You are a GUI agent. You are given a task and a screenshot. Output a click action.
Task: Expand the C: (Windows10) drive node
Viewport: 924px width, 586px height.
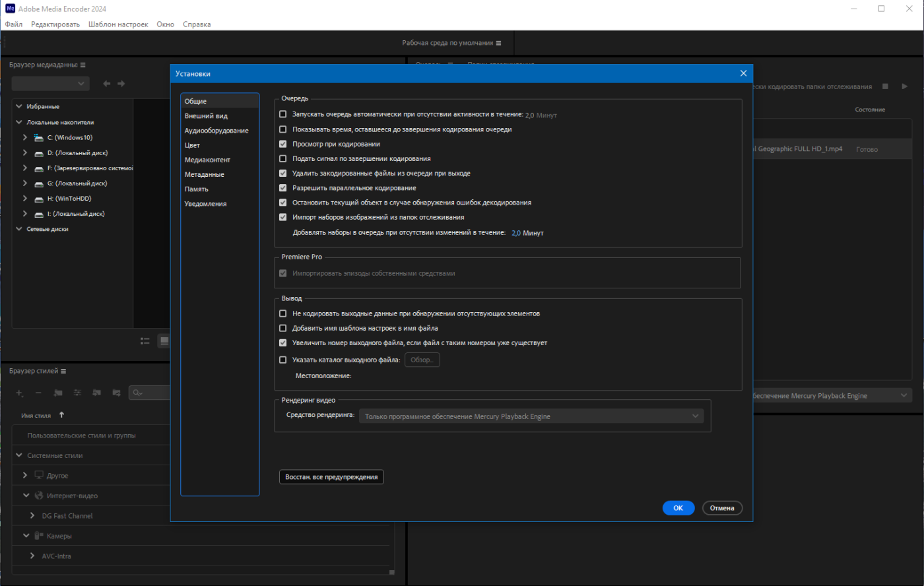[x=25, y=137]
